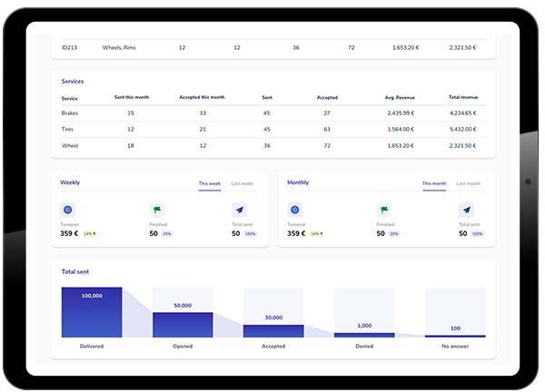Viewport: 545px width, 392px height.
Task: Sort by Sent this month column header
Action: (x=132, y=97)
